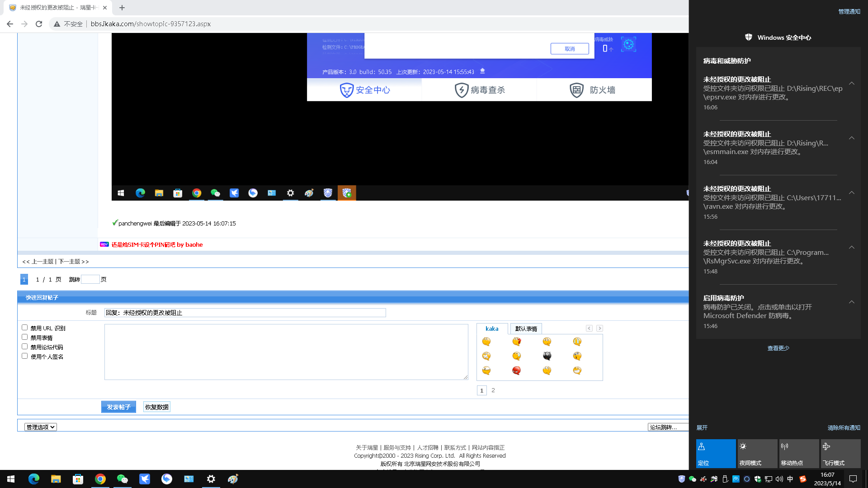Collapse the epsrv.exe notification chevron
The width and height of the screenshot is (868, 488).
(x=852, y=83)
